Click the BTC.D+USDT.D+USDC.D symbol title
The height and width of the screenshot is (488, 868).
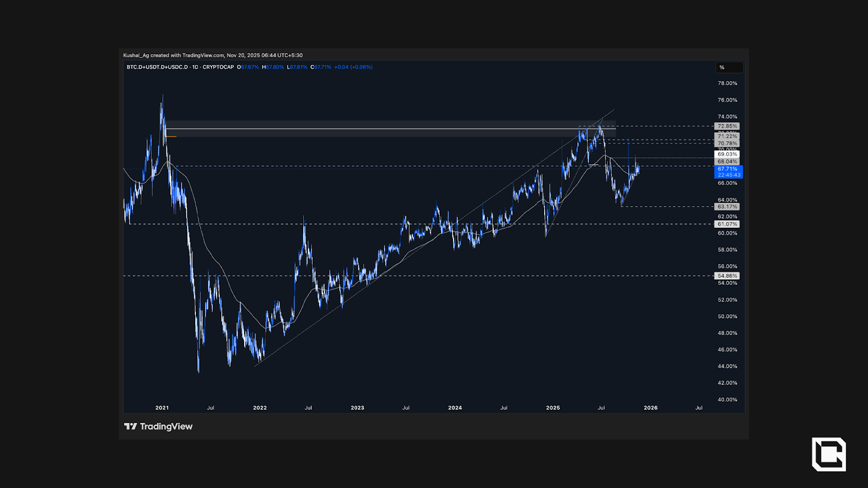[x=157, y=67]
